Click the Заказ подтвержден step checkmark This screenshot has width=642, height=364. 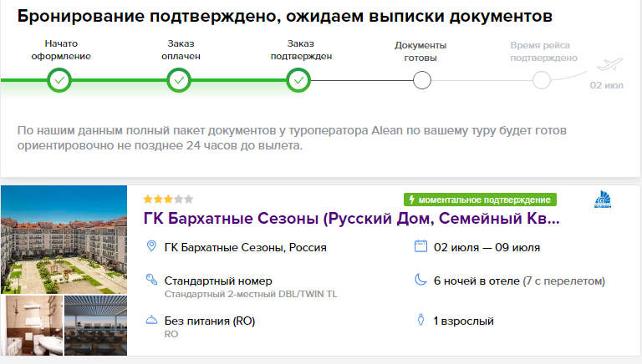[298, 80]
